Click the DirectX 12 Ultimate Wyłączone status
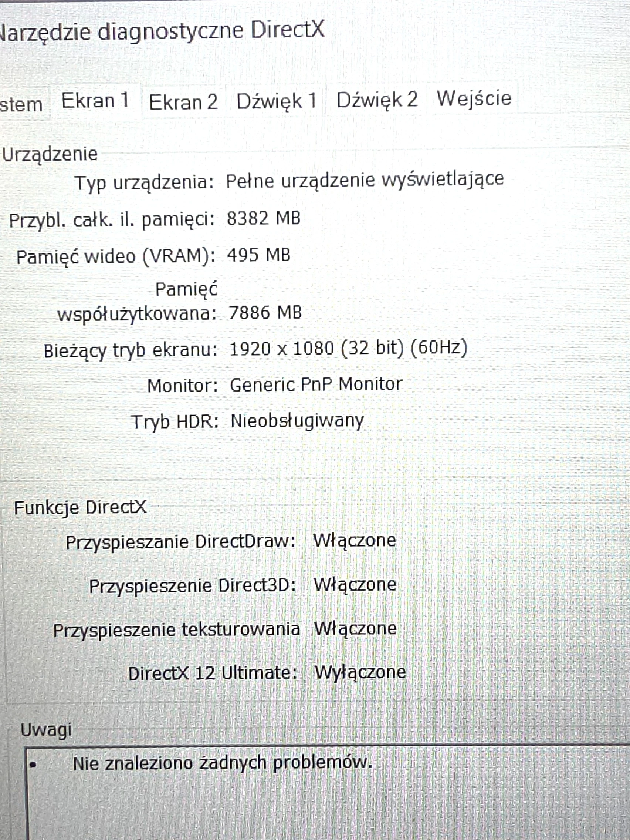The width and height of the screenshot is (630, 840). pos(360,672)
